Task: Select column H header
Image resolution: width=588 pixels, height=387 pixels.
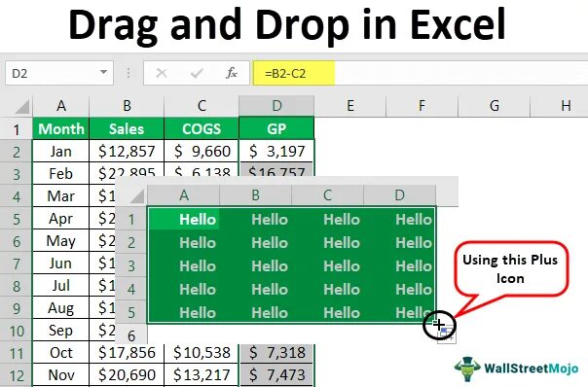Action: [560, 106]
